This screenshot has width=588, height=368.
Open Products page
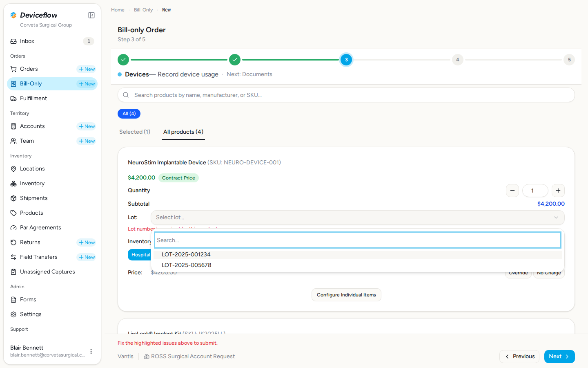point(52,213)
